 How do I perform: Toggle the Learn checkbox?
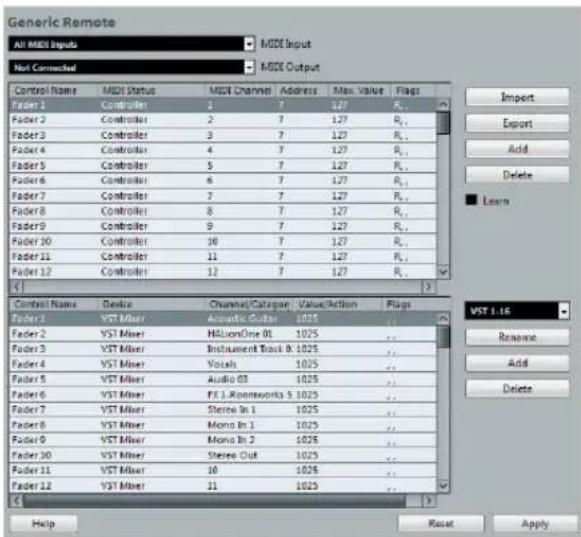coord(471,200)
